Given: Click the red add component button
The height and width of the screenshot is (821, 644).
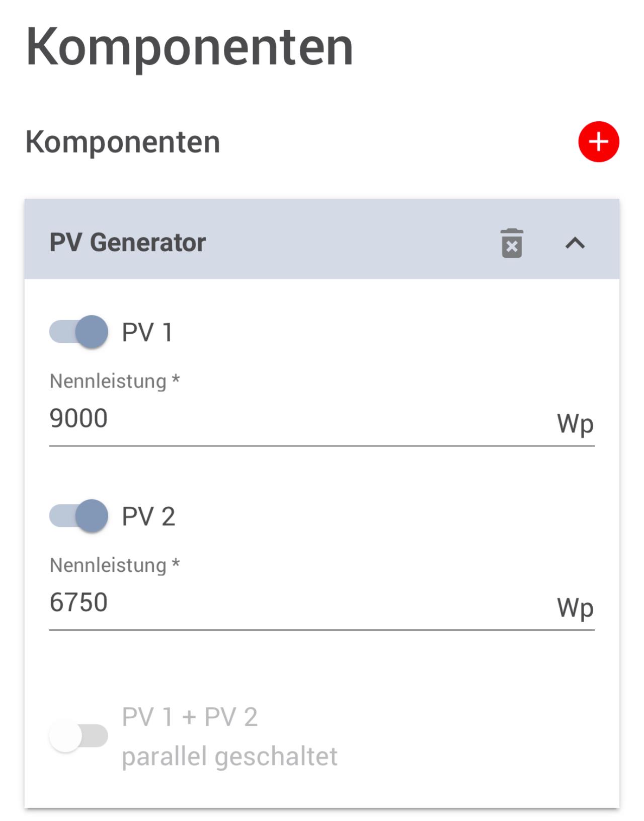Looking at the screenshot, I should click(x=598, y=142).
